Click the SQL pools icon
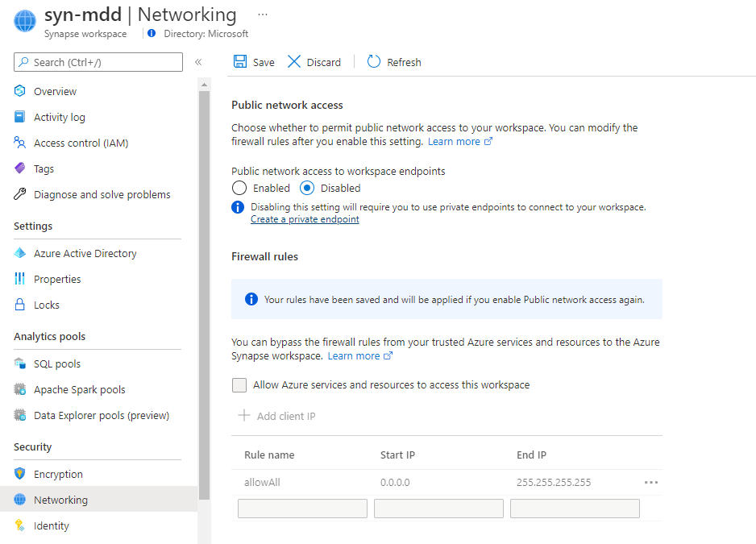The width and height of the screenshot is (756, 544). [20, 363]
